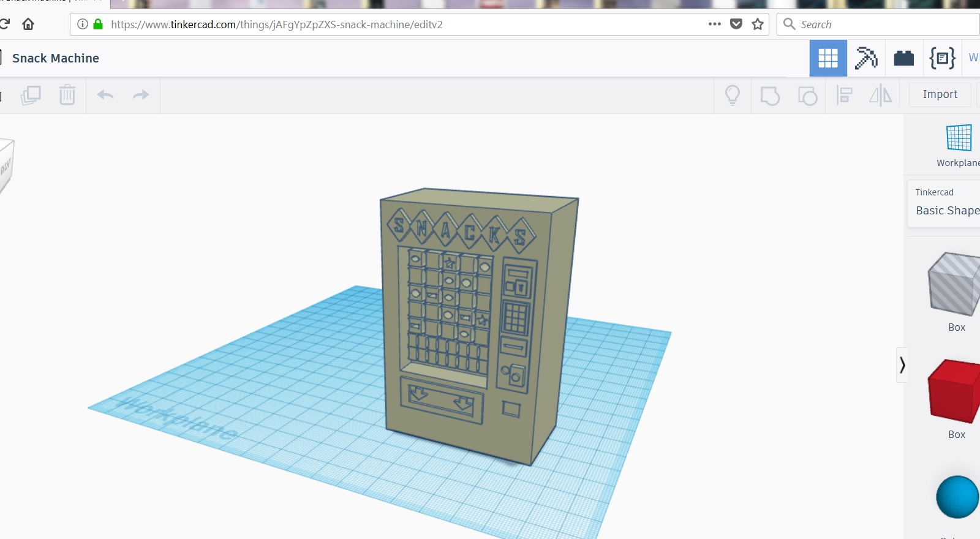Click the Duplicate toolbar icon
The image size is (980, 539).
point(31,95)
